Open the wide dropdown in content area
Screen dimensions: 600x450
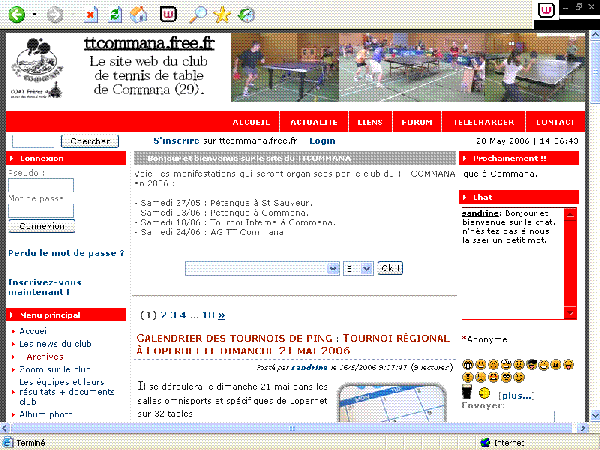click(262, 268)
